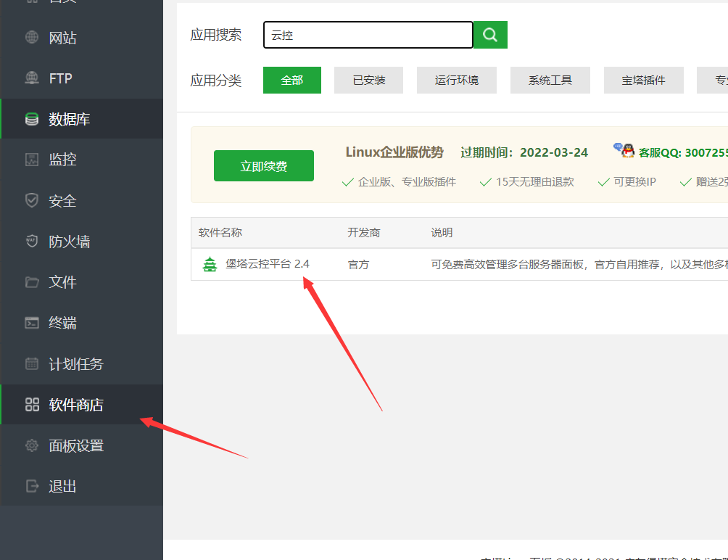Open the 面板设置 gear icon
Screen dimensions: 728x560
32,445
